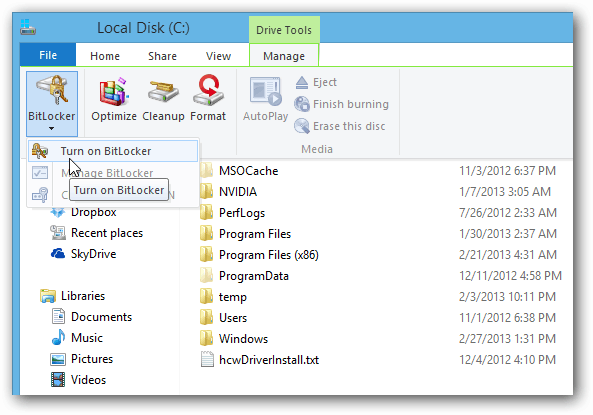Choose Turn on BitLocker menu entry
The image size is (593, 415).
pos(113,151)
